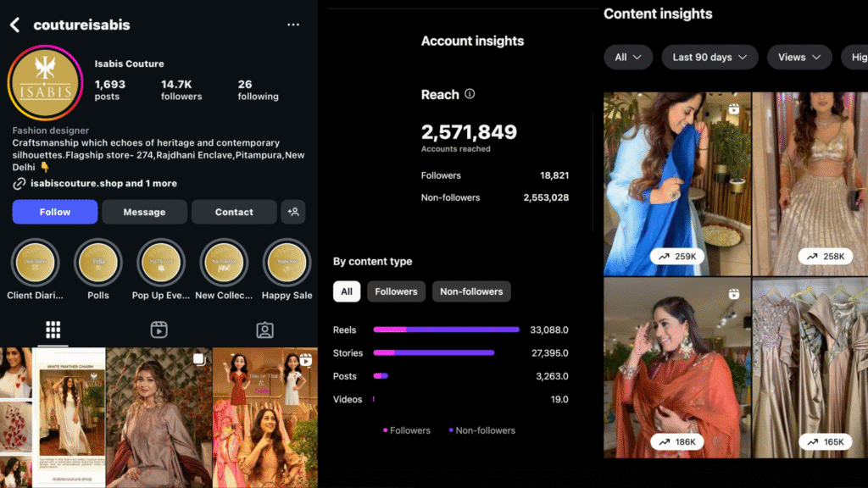The width and height of the screenshot is (868, 488).
Task: Open the Last 90 days dropdown
Action: click(709, 58)
